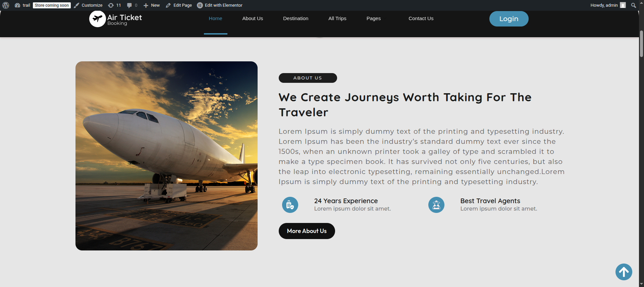Image resolution: width=644 pixels, height=287 pixels.
Task: Open the comments bubble icon
Action: point(129,5)
